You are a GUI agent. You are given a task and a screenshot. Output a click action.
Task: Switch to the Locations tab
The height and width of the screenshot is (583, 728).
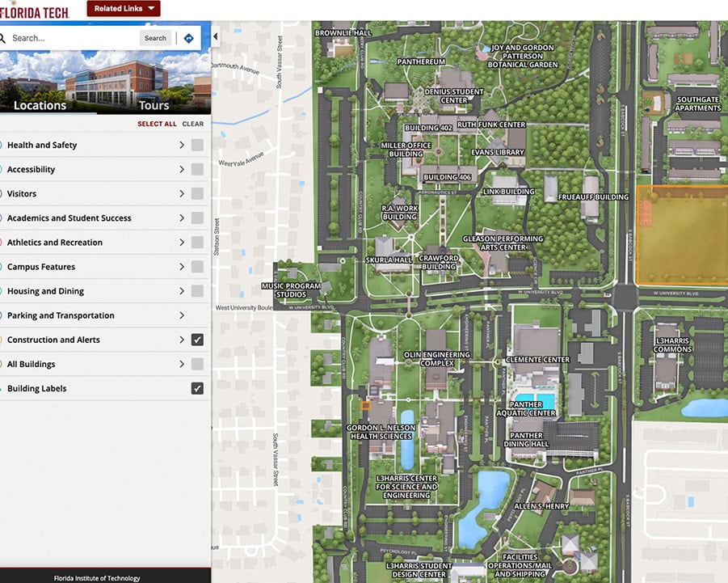pyautogui.click(x=40, y=105)
